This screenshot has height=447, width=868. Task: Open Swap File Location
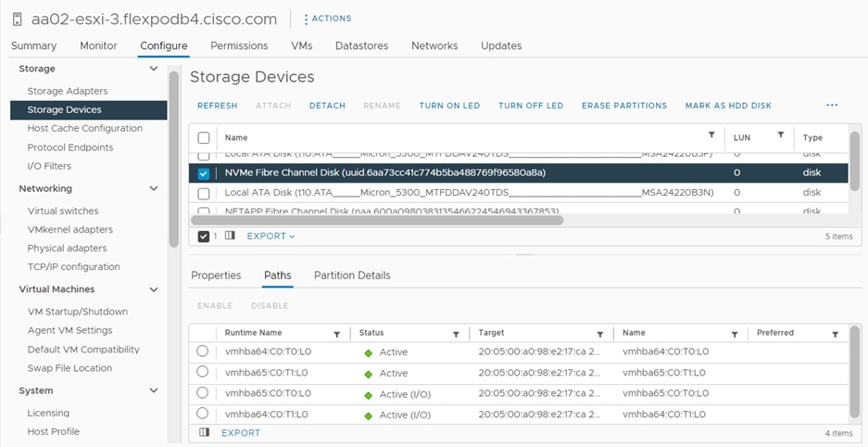click(x=69, y=368)
